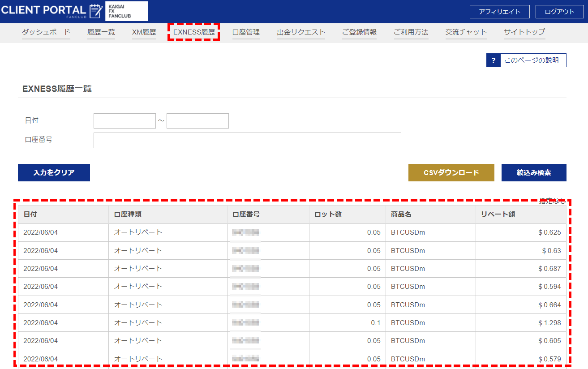Focus the end date field
Image resolution: width=588 pixels, height=369 pixels.
197,121
